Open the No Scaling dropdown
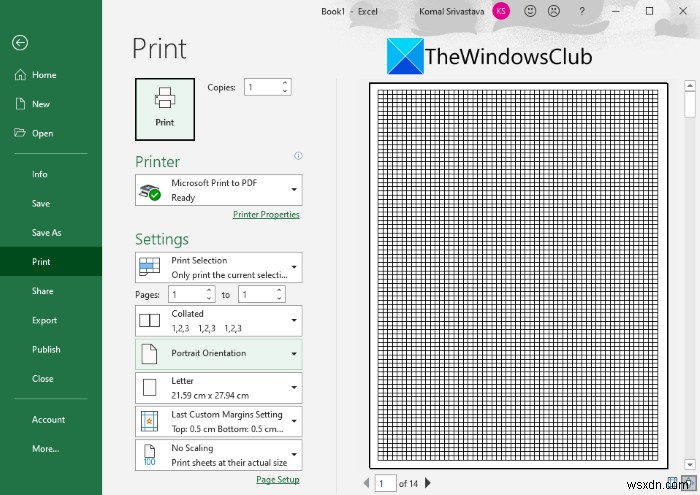 tap(219, 455)
